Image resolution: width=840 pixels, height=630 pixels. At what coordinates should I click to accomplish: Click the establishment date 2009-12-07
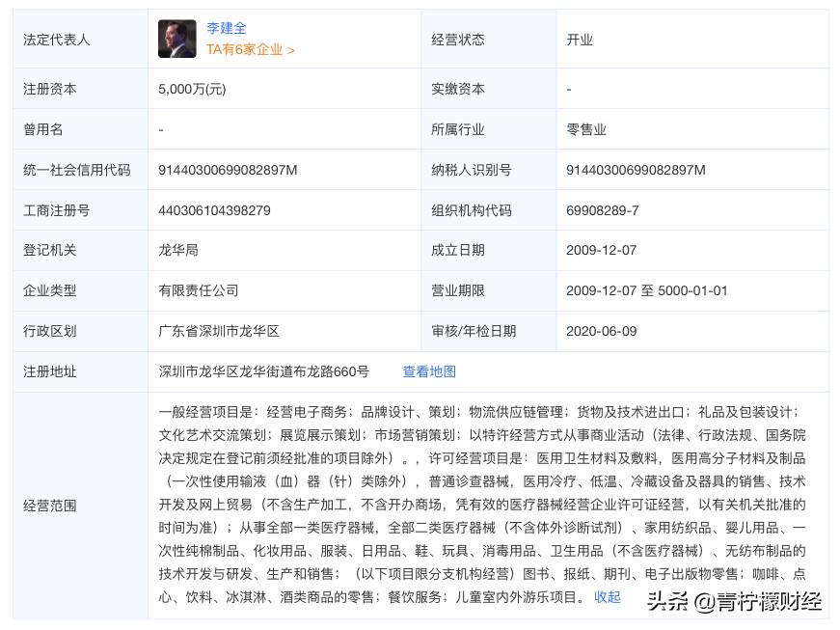[604, 250]
